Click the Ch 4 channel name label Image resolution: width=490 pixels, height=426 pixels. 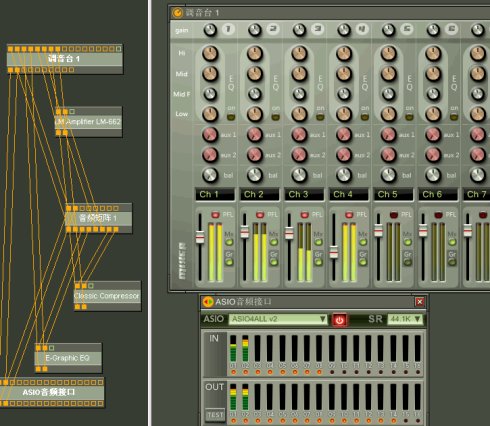[x=349, y=194]
